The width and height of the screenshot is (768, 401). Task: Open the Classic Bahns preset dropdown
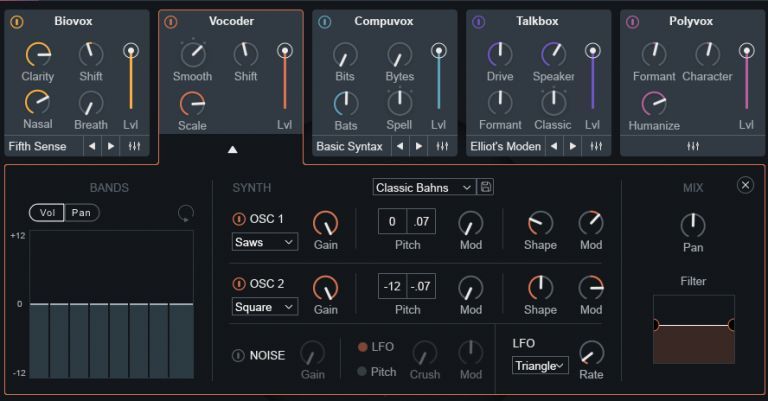(x=423, y=187)
